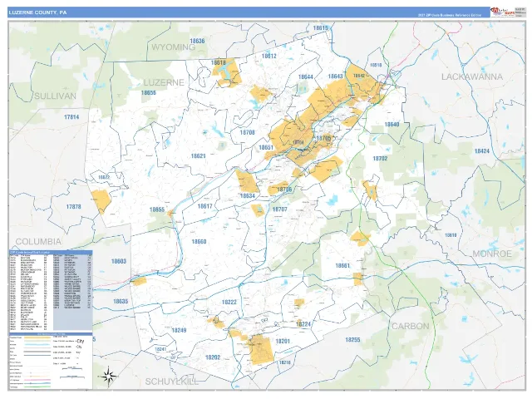Click ZIP code label 17878

pos(73,206)
